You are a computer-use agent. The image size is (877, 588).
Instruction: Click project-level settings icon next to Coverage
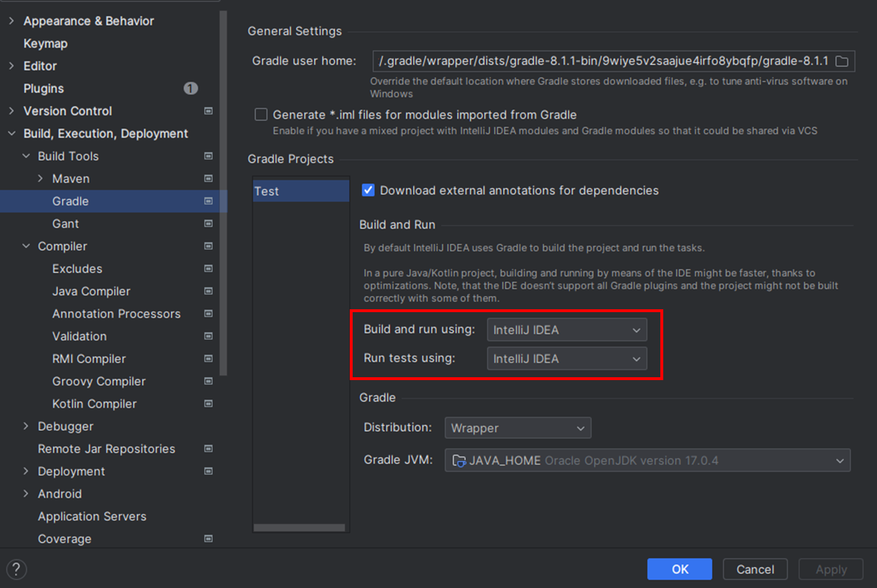[209, 538]
